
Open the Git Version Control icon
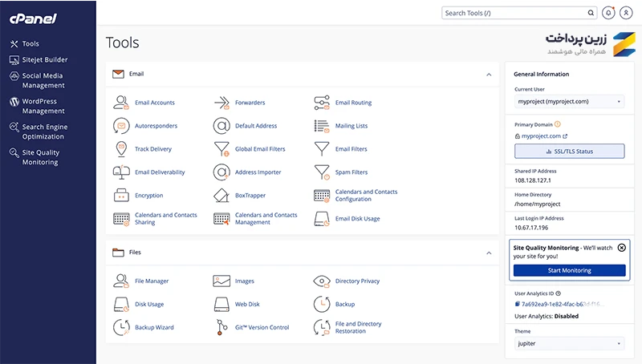tap(221, 327)
